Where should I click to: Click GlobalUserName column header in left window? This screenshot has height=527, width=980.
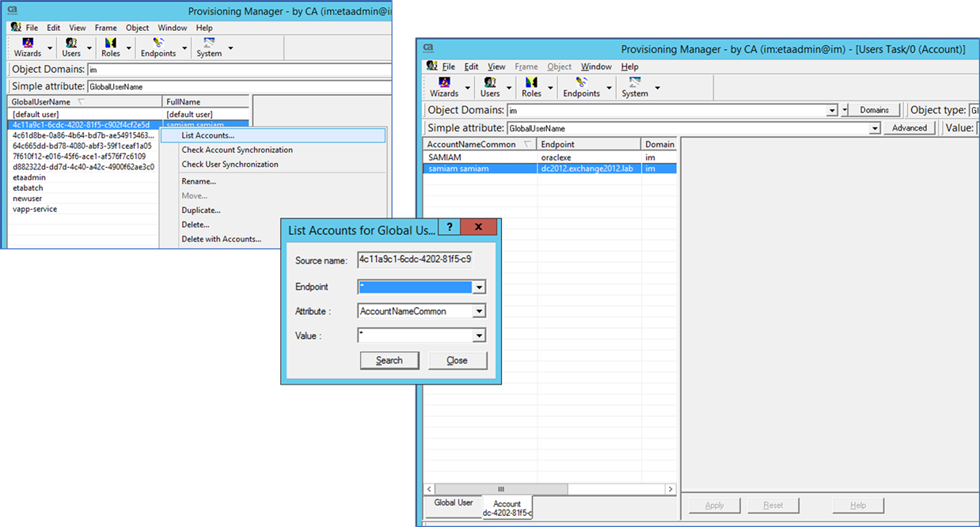(85, 101)
